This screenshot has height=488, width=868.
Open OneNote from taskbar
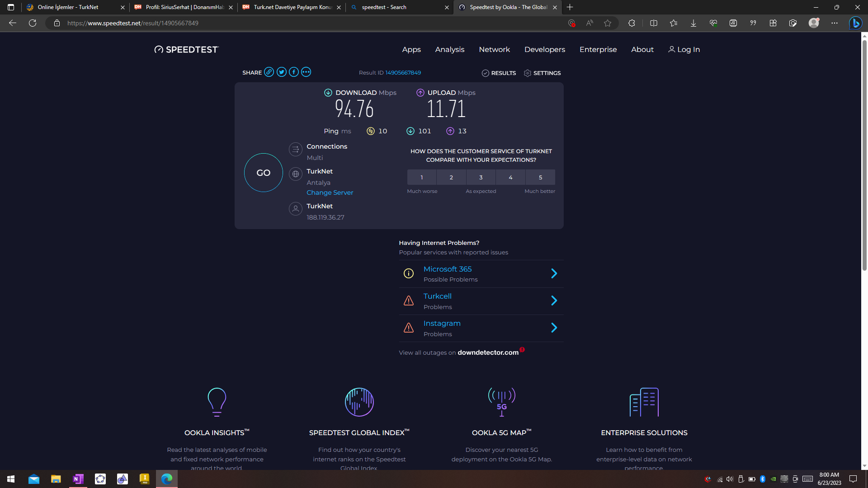click(x=78, y=479)
